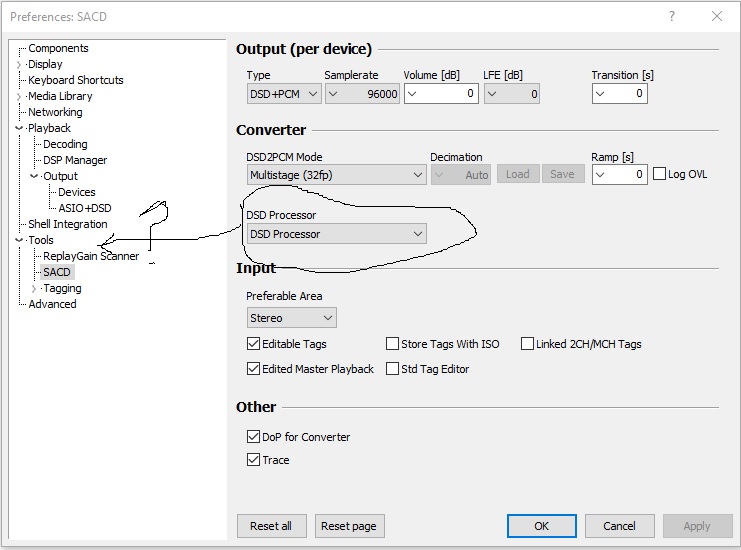Collapse the Playback tree node
Screen dimensions: 741x550
19,128
